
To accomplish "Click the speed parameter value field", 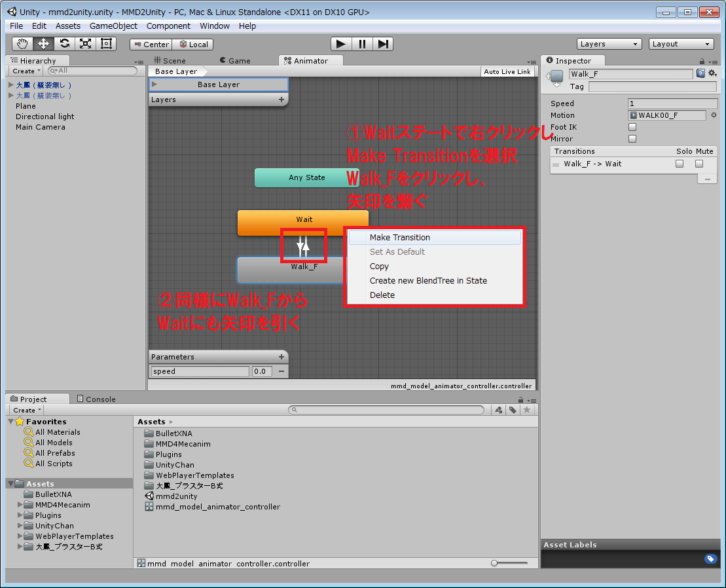I will point(262,371).
